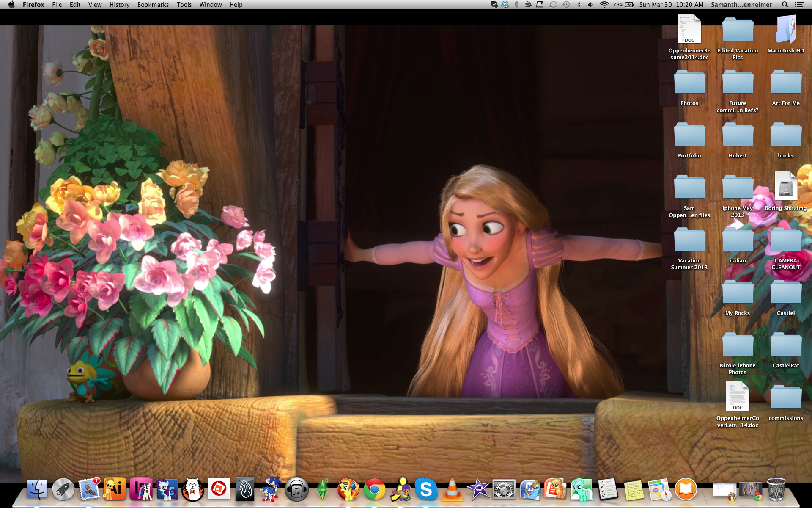Open iBooks orange book icon
812x508 pixels.
point(686,490)
